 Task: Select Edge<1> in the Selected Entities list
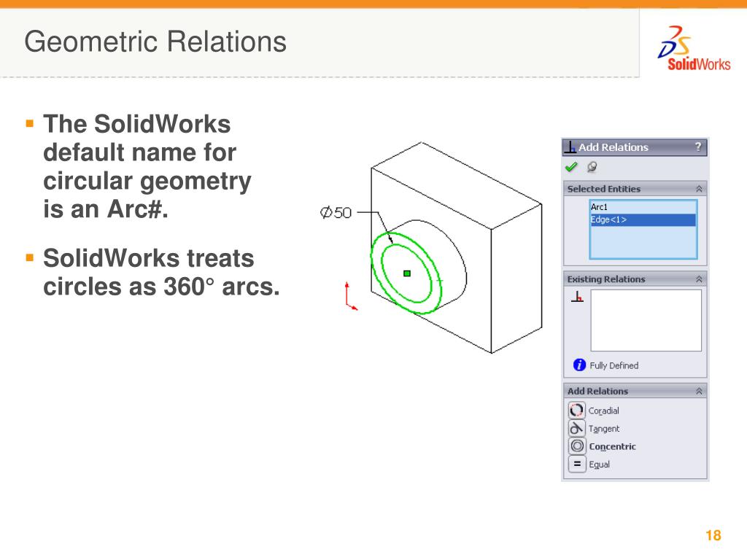click(x=643, y=219)
